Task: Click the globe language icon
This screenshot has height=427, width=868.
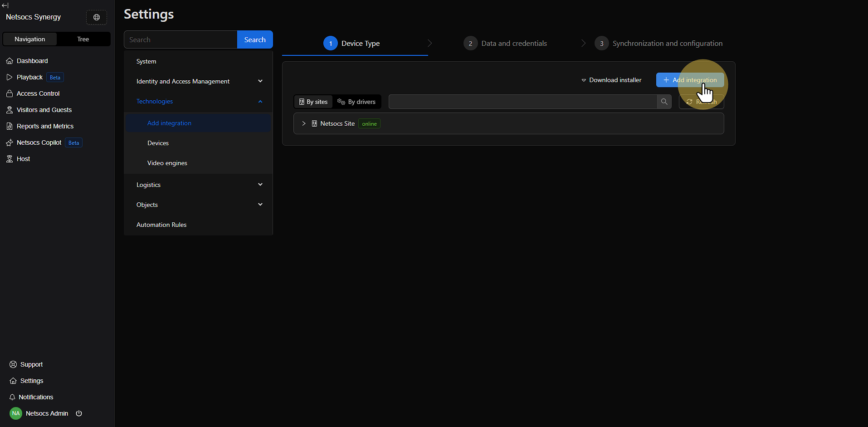Action: (97, 17)
